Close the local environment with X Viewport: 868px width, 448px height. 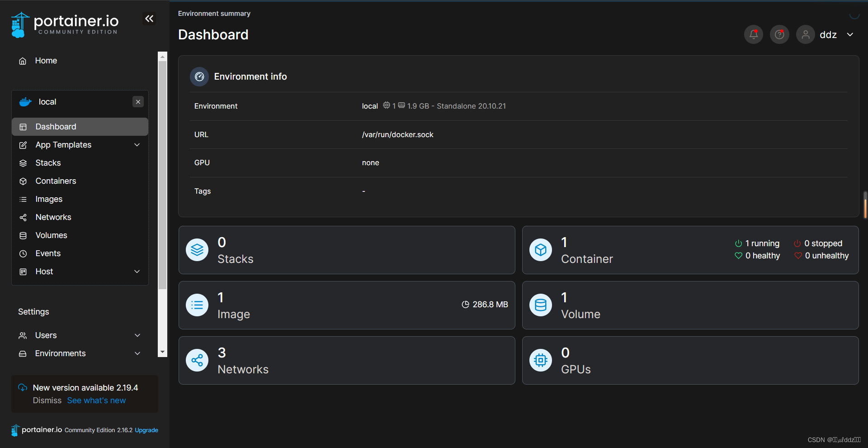point(138,102)
